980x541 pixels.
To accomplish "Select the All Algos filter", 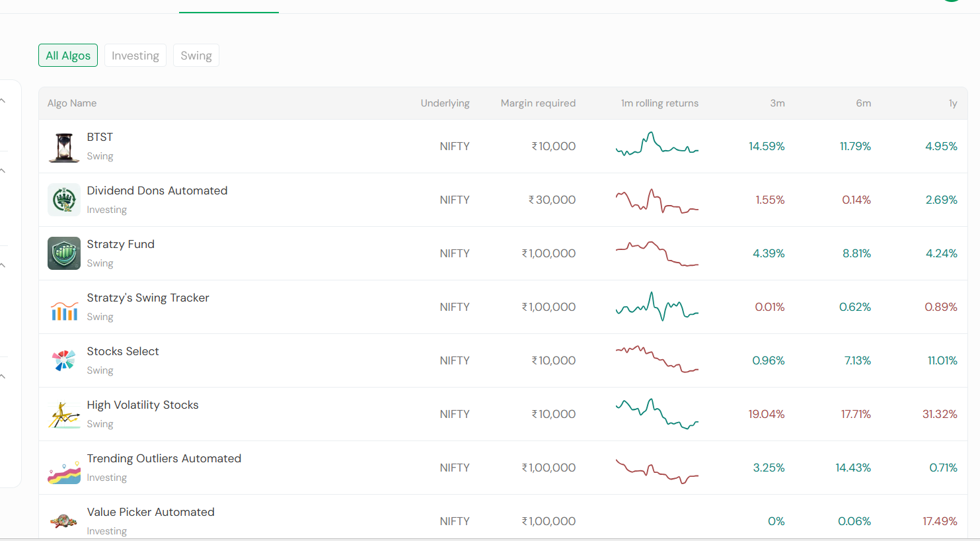I will coord(68,56).
